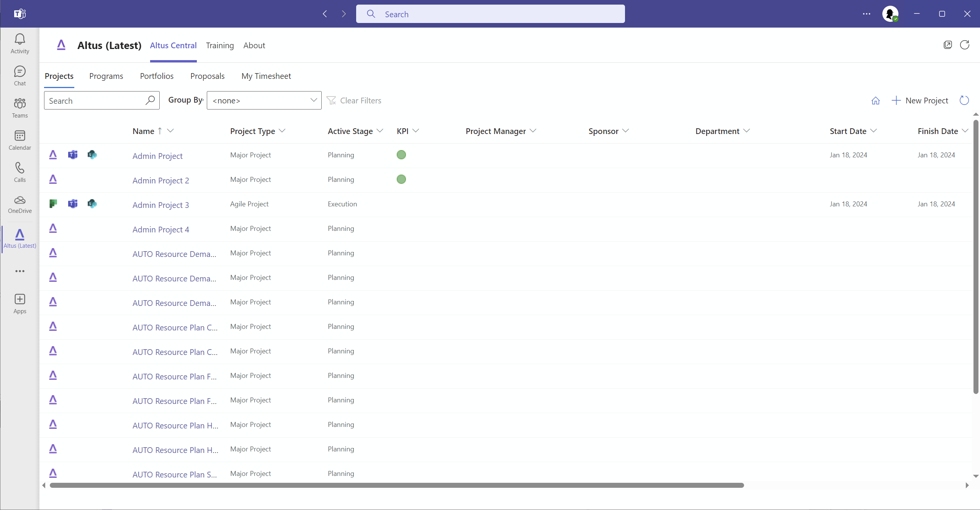Open the Admin Project 2 link
980x510 pixels.
(x=161, y=181)
